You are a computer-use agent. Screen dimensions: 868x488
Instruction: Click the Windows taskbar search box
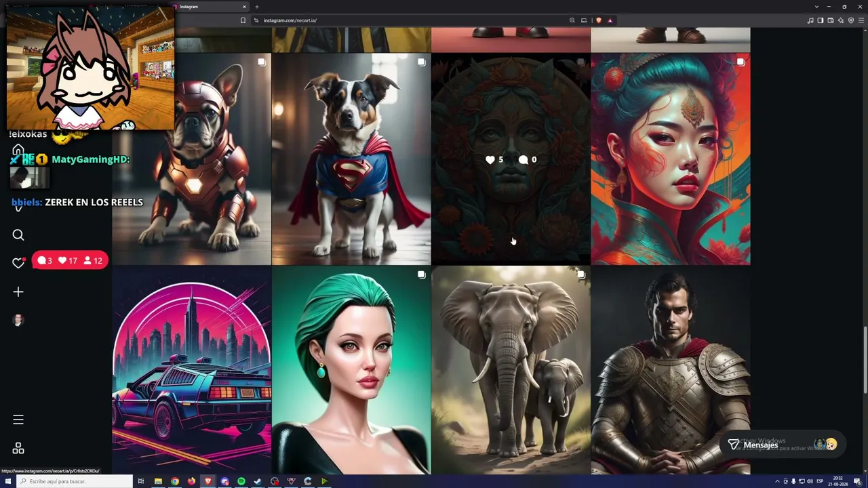coord(75,481)
